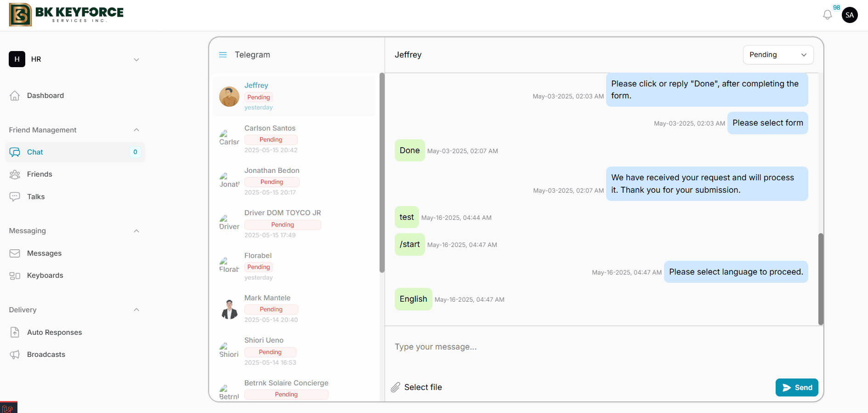The width and height of the screenshot is (868, 413).
Task: Go to Auto Responses page
Action: point(54,333)
